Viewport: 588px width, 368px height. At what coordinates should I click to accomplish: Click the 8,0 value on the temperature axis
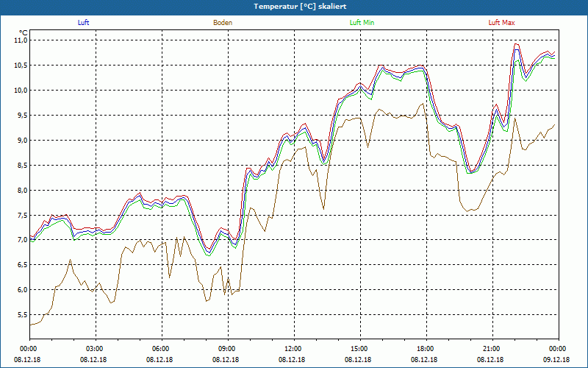[23, 190]
